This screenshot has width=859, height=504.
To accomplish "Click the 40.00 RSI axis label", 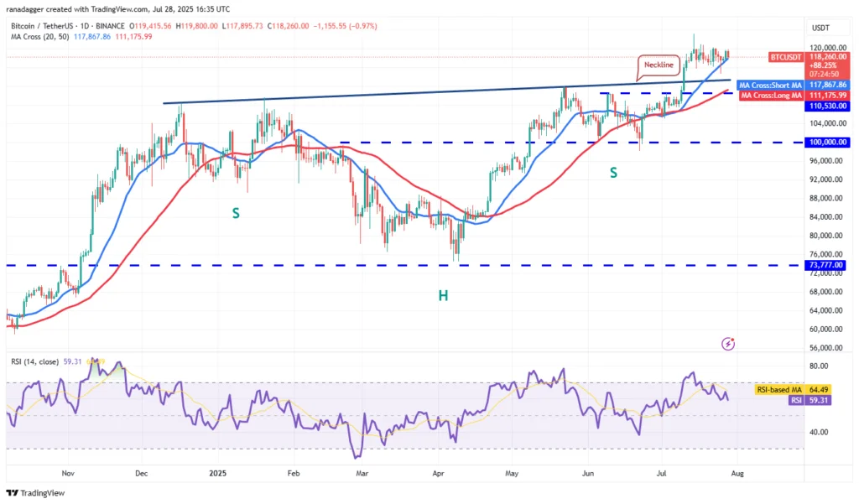I will (819, 432).
